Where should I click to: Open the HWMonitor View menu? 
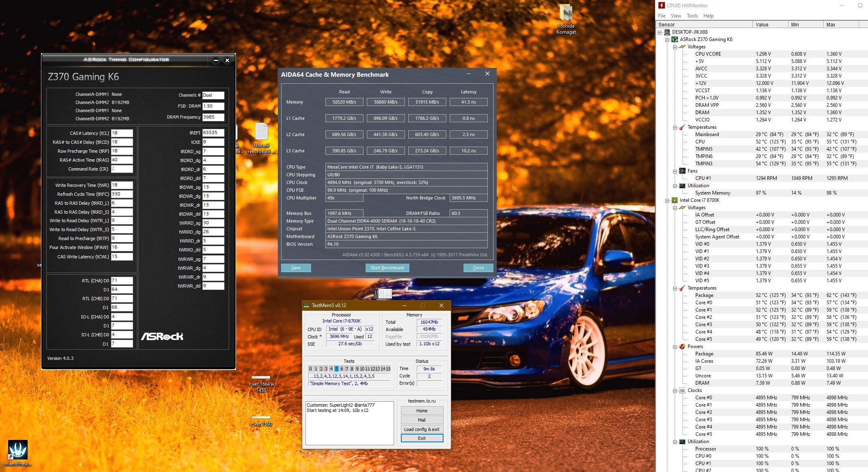pos(676,16)
